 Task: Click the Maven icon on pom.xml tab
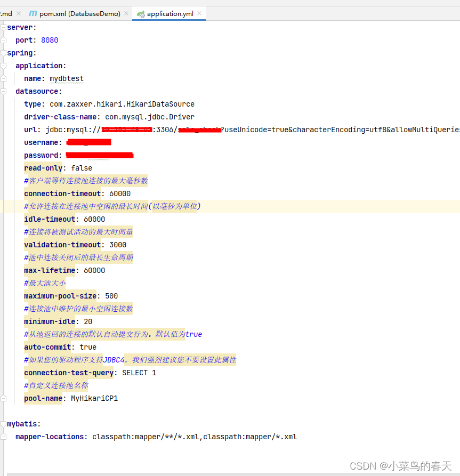click(33, 13)
